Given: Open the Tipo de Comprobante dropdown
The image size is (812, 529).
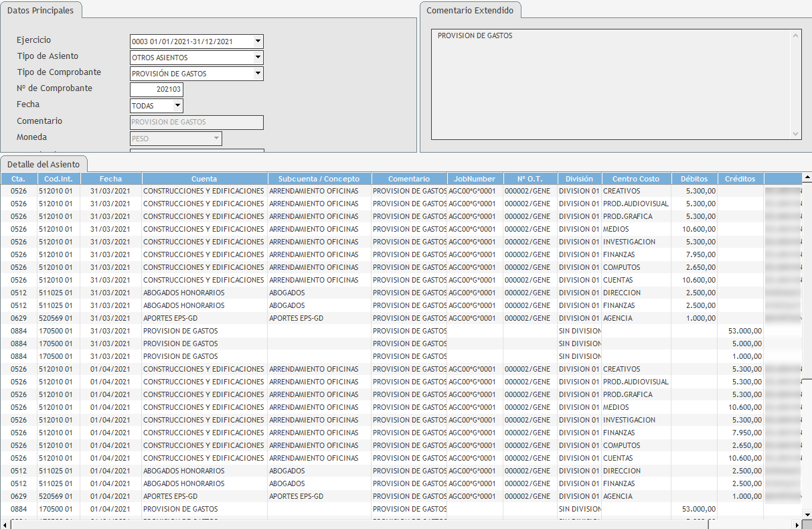Looking at the screenshot, I should click(x=258, y=74).
